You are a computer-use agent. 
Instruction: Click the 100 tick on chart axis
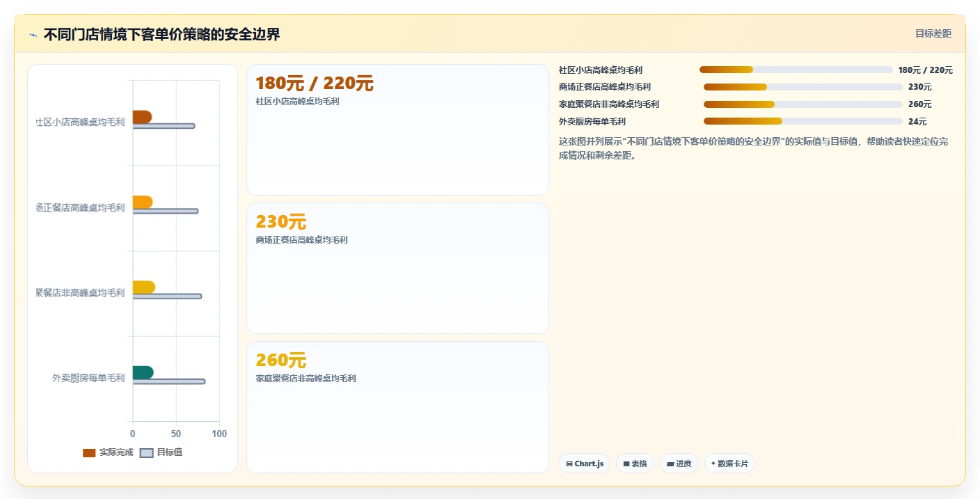coord(219,434)
